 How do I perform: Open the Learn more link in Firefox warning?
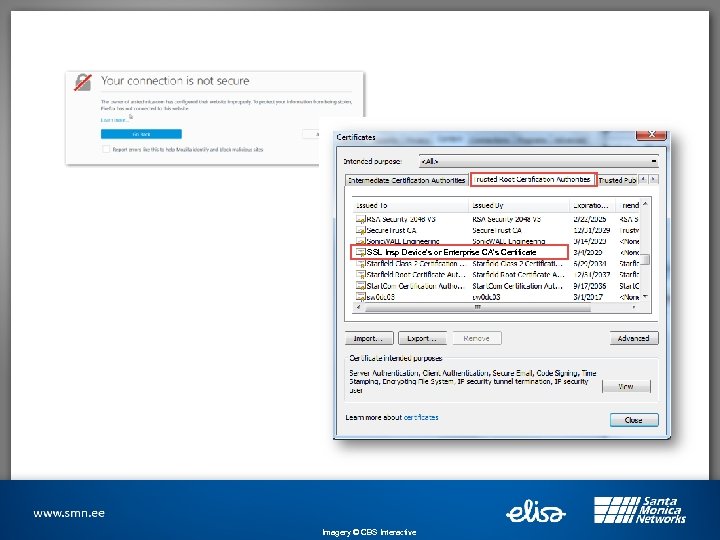[114, 120]
